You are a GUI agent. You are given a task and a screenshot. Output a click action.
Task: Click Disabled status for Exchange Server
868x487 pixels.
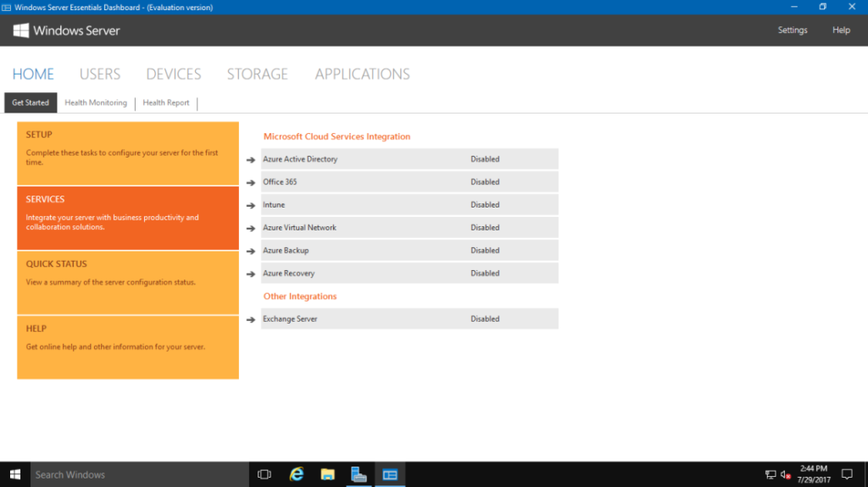(485, 318)
